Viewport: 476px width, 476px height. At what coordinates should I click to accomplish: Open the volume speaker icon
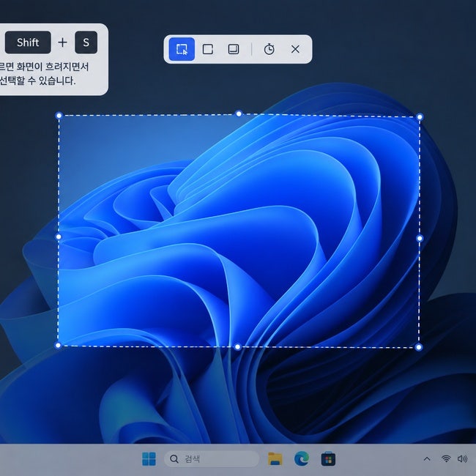coord(462,458)
